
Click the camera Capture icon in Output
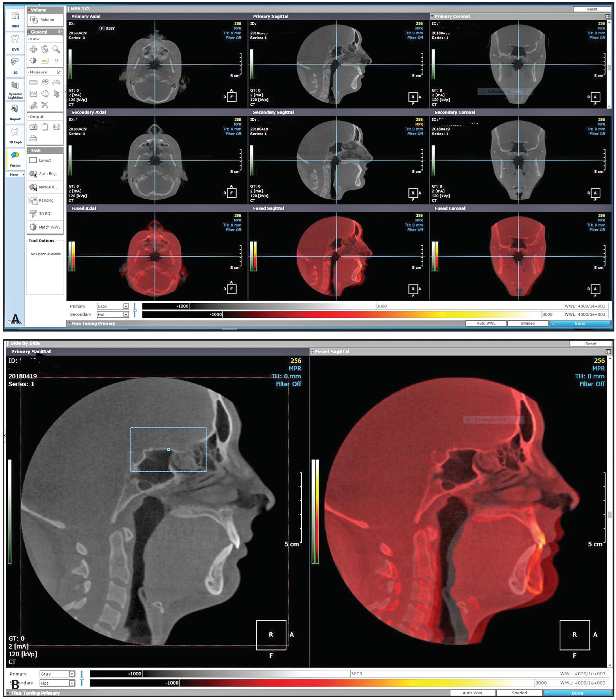click(x=33, y=127)
